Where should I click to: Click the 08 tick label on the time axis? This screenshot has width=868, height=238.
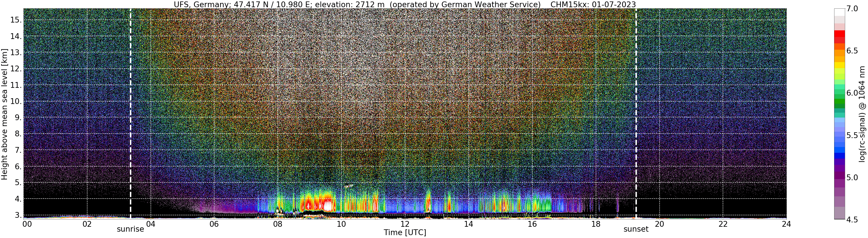point(278,224)
